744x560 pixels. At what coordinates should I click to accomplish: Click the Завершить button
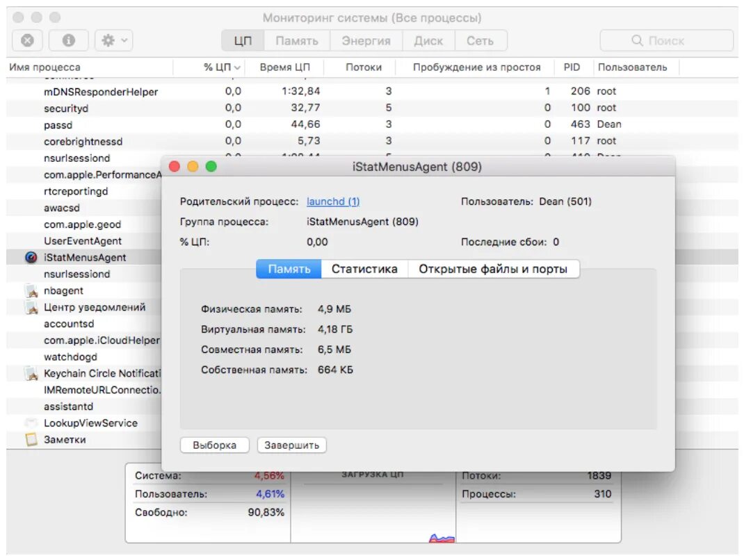click(292, 445)
